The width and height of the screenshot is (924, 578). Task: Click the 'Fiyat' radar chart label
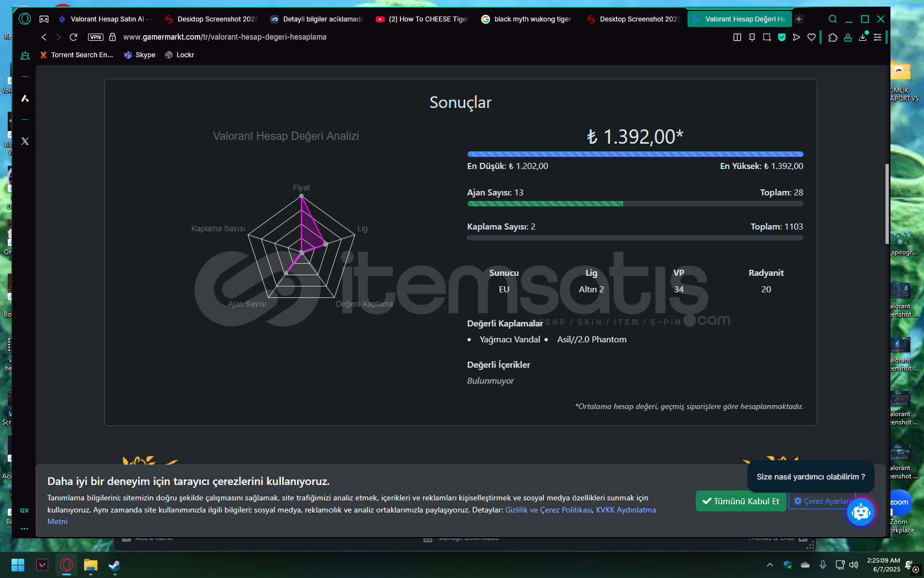(x=301, y=188)
